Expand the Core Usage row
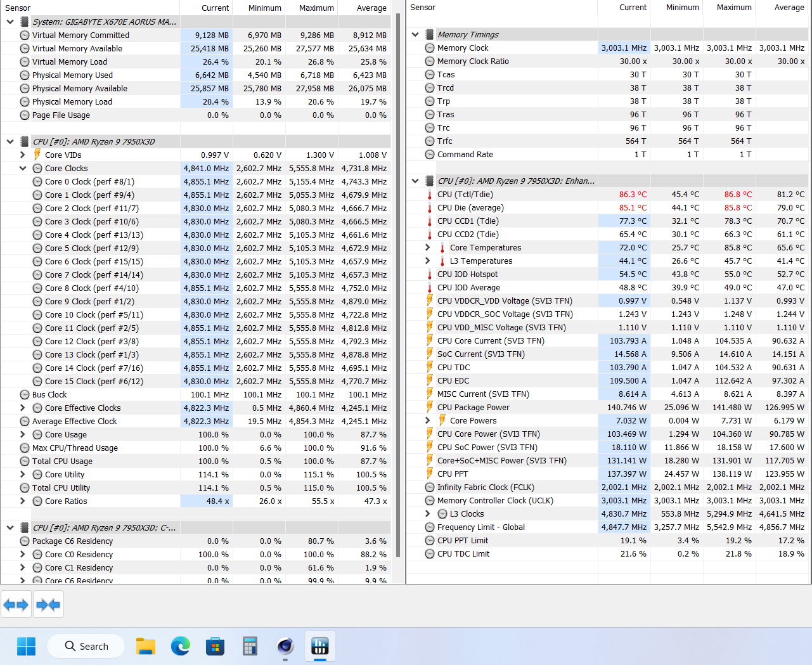Screen dimensions: 812x665 point(23,435)
